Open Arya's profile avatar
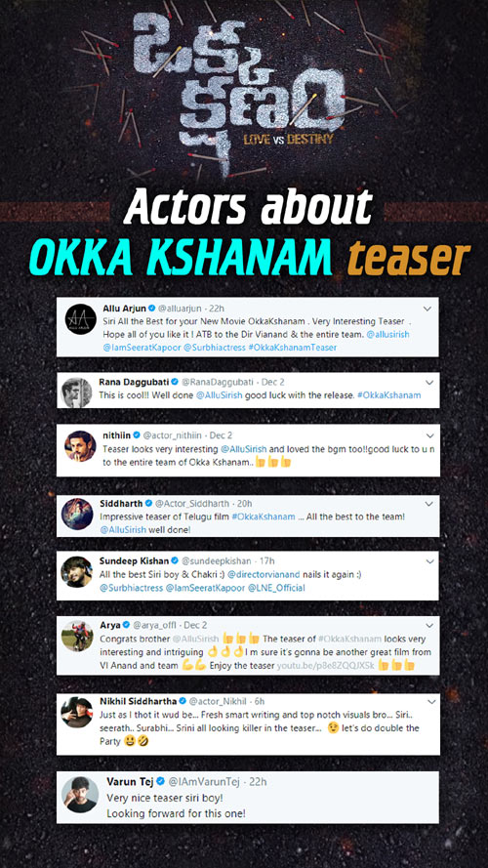Screen dimensions: 488x868 point(77,636)
